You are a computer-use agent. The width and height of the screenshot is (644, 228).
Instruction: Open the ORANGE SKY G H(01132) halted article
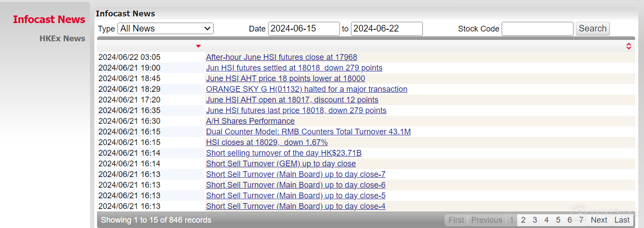point(306,89)
